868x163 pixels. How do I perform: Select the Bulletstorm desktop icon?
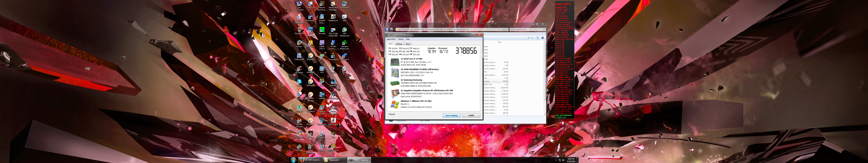pos(333,18)
